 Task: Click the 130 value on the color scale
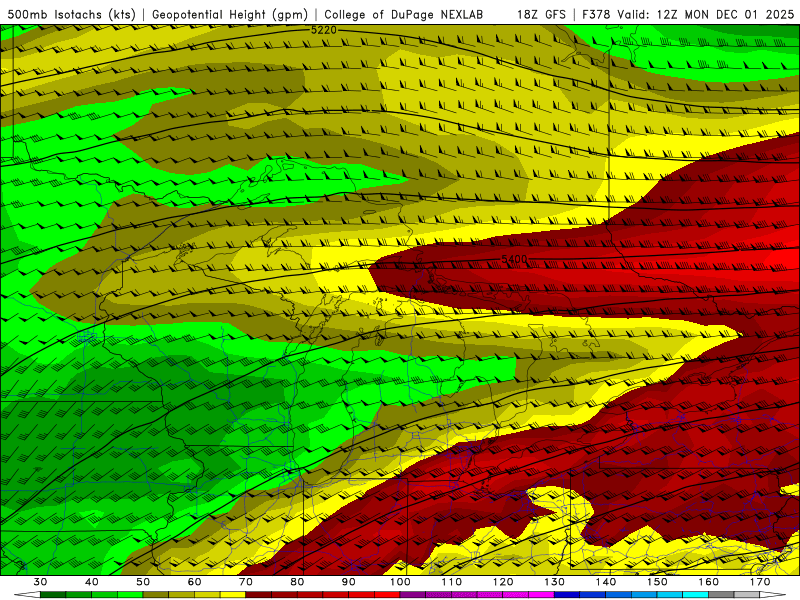pyautogui.click(x=555, y=582)
